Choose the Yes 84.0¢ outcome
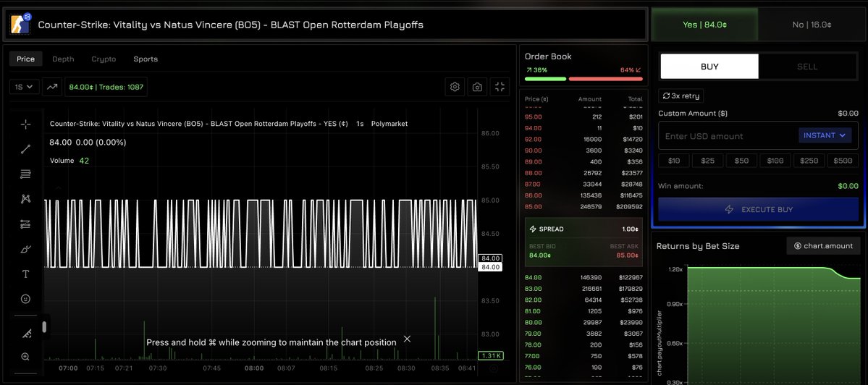 tap(704, 25)
